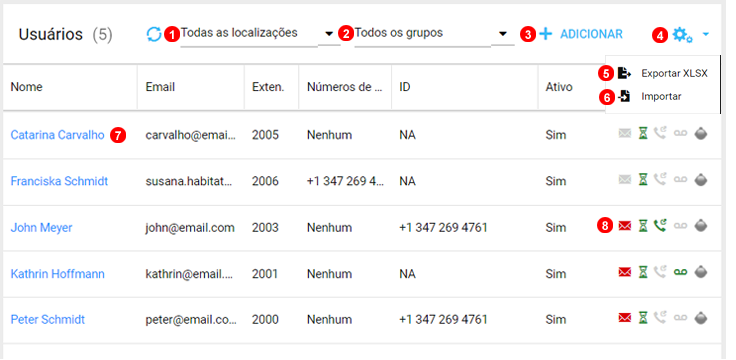Viewport: 736px width, 360px height.
Task: Click envelope icon in Franciska Schmidt row
Action: pyautogui.click(x=624, y=180)
